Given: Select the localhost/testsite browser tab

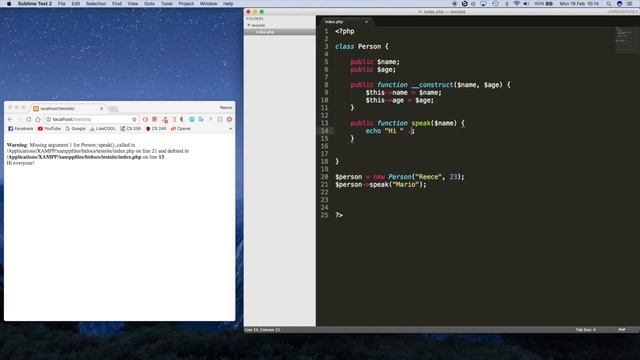Looking at the screenshot, I should [68, 108].
